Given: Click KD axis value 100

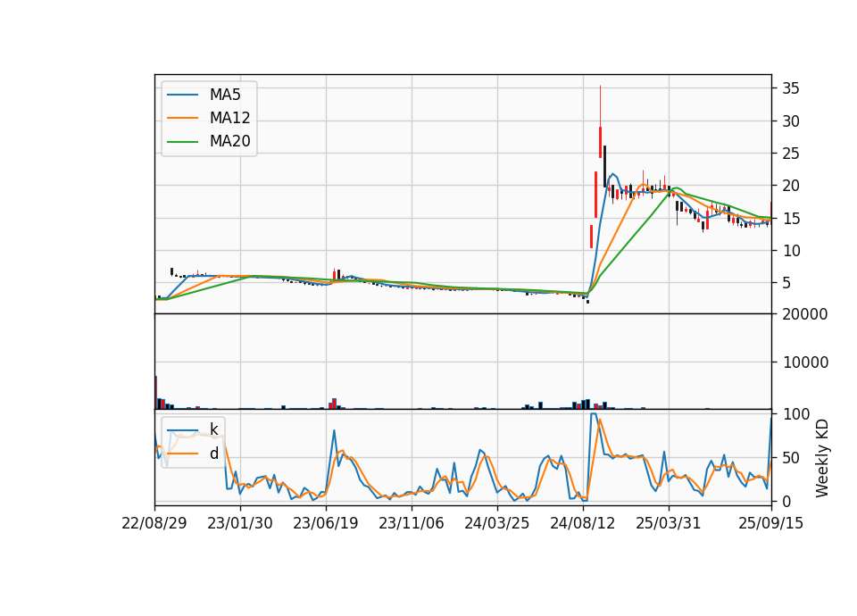Looking at the screenshot, I should [795, 414].
